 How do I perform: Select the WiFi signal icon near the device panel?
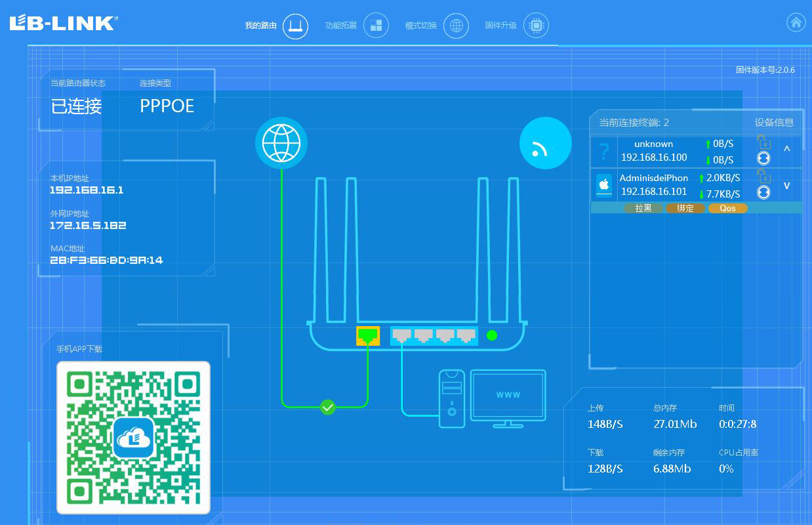tap(545, 142)
